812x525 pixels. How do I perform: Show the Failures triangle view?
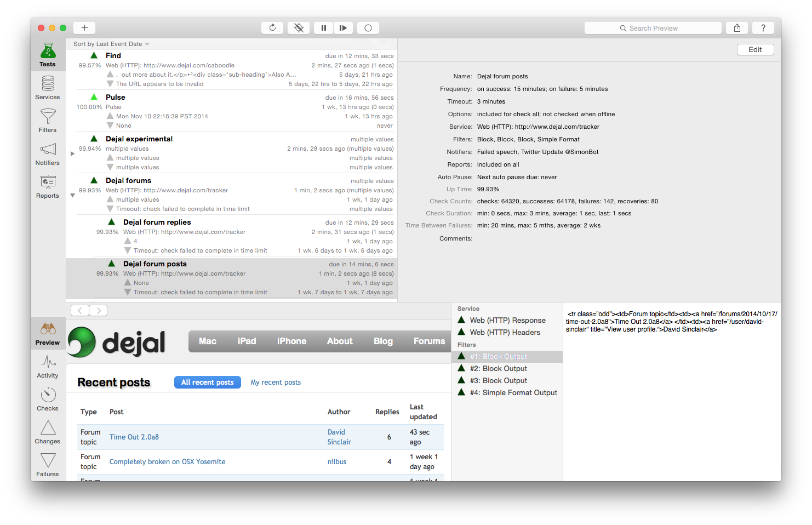coord(48,465)
